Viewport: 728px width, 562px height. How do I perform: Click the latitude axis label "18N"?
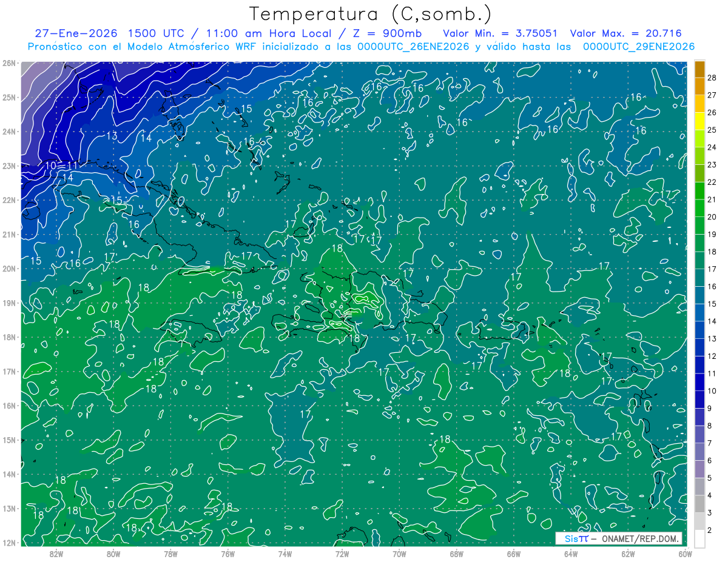(8, 337)
